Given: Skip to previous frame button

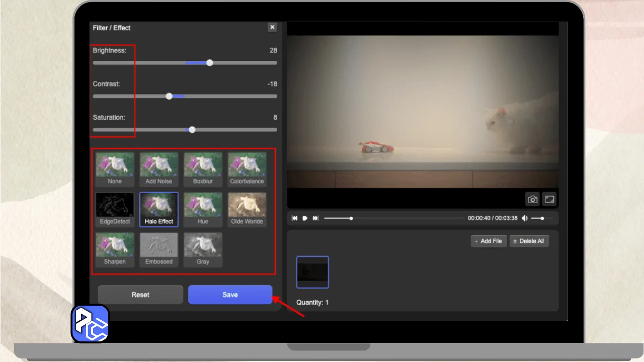Looking at the screenshot, I should pyautogui.click(x=295, y=218).
